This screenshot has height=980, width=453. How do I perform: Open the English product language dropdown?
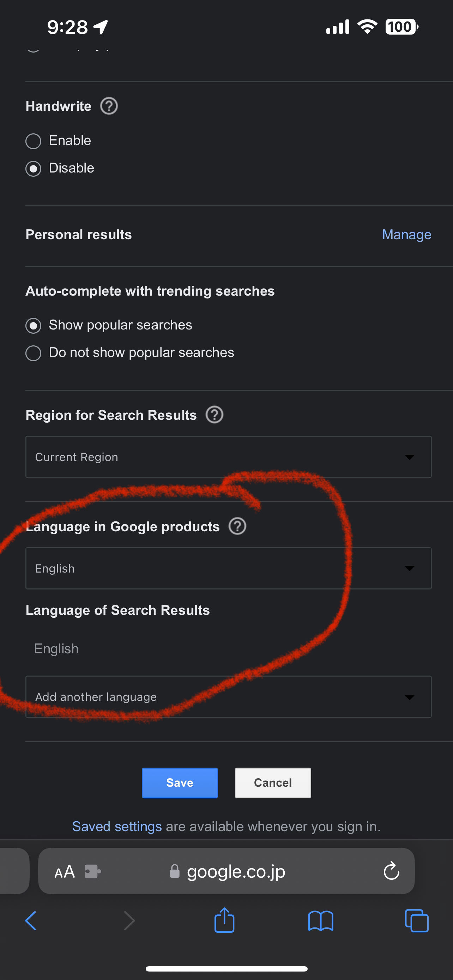(x=228, y=568)
